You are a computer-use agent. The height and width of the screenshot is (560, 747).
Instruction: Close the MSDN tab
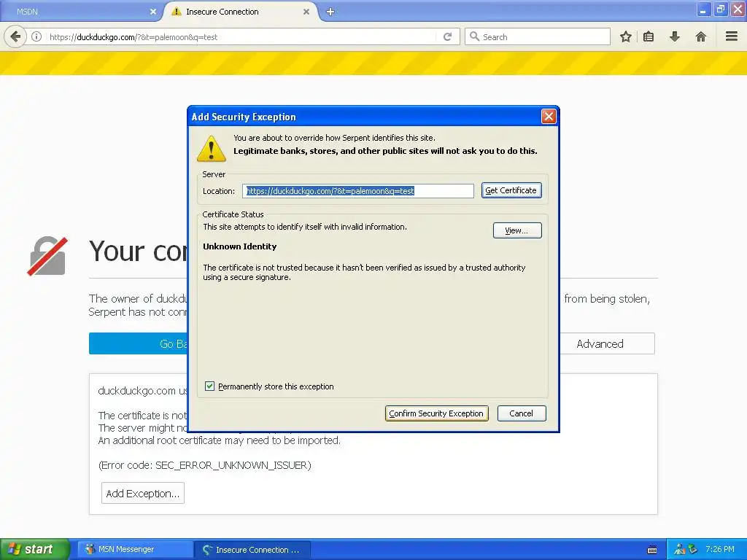[153, 12]
